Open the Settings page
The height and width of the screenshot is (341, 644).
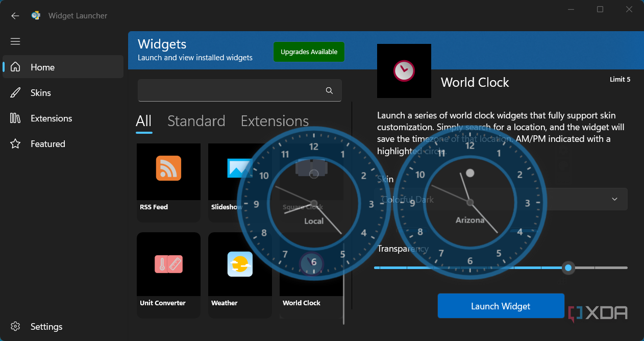coord(46,327)
